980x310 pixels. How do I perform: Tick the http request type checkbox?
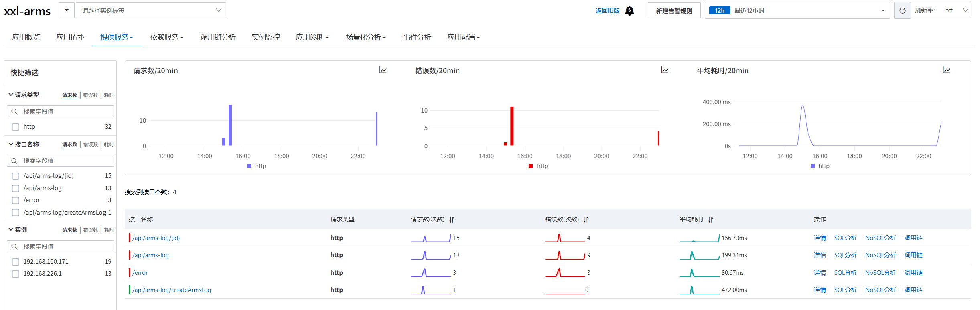point(16,127)
